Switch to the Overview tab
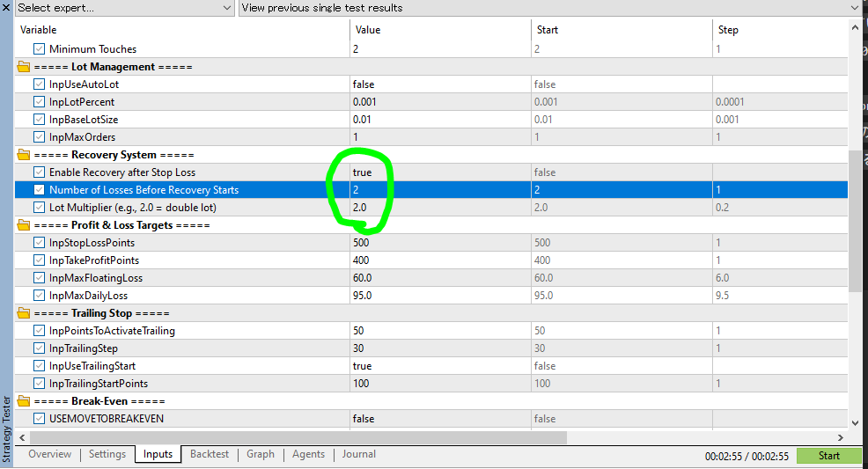The height and width of the screenshot is (469, 868). (x=50, y=454)
